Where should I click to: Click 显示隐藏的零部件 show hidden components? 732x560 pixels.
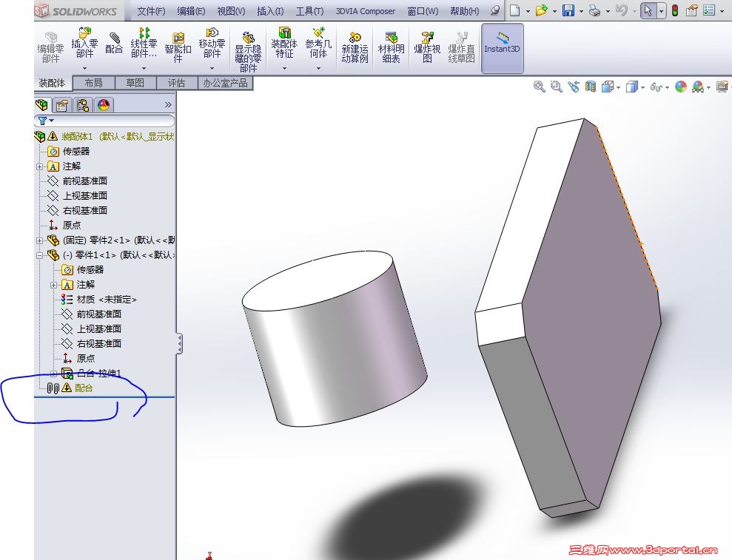click(248, 53)
